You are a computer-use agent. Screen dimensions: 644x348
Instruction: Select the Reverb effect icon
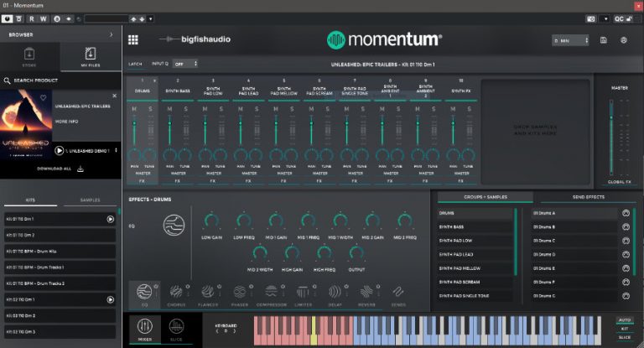(366, 293)
